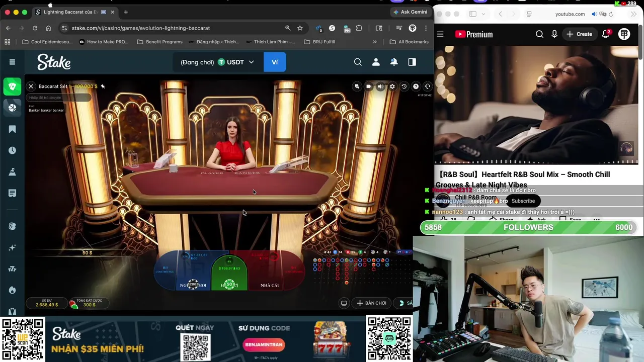Place bet on the green Hòa tie area
The width and height of the screenshot is (644, 362).
[x=229, y=273]
